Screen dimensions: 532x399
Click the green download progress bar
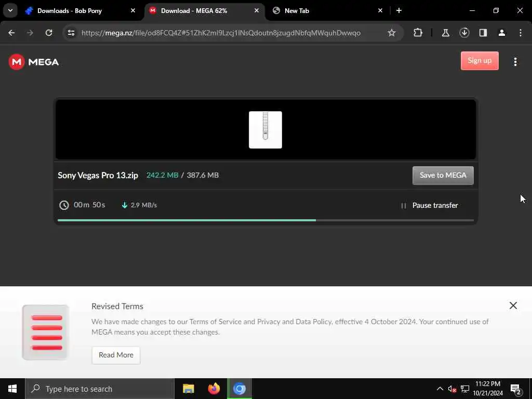(187, 220)
